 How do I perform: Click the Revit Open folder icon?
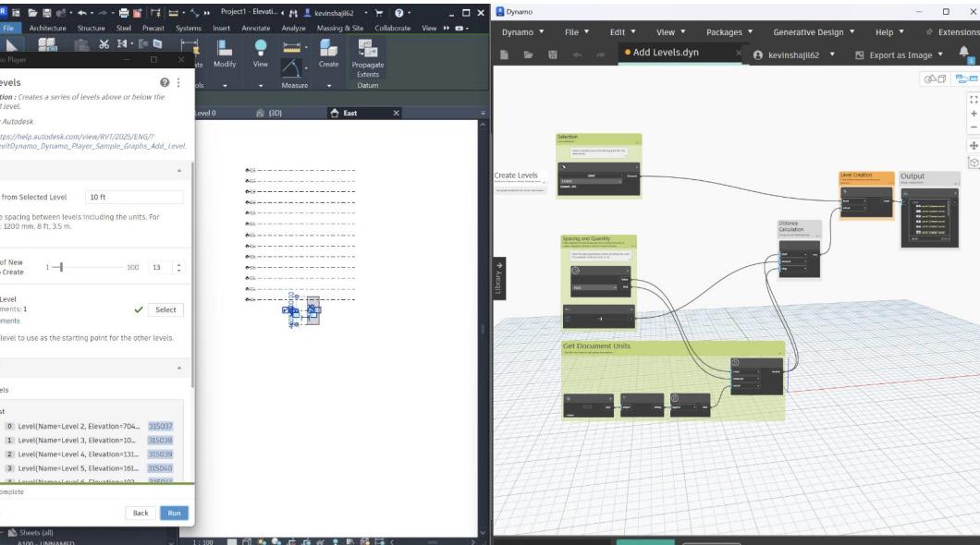click(x=31, y=13)
